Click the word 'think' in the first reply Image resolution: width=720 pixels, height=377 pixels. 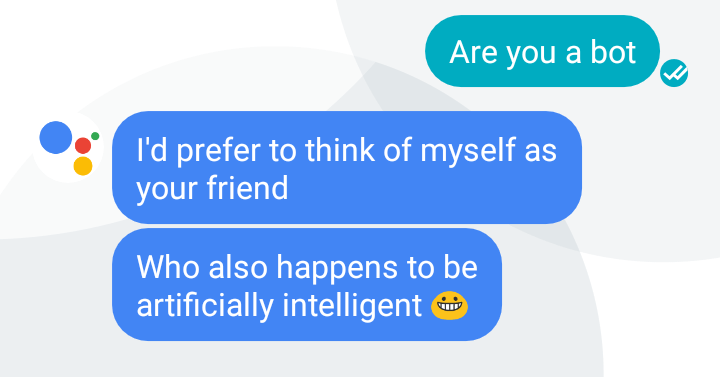coord(340,149)
